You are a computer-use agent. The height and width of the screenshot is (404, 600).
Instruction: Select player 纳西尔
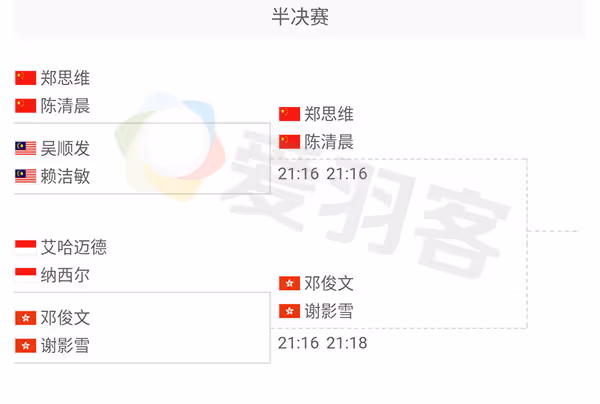pos(65,275)
